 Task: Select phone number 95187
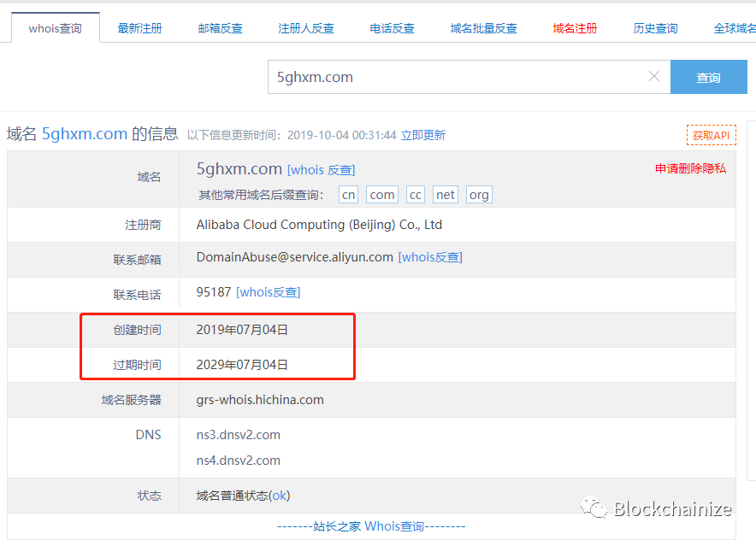214,292
